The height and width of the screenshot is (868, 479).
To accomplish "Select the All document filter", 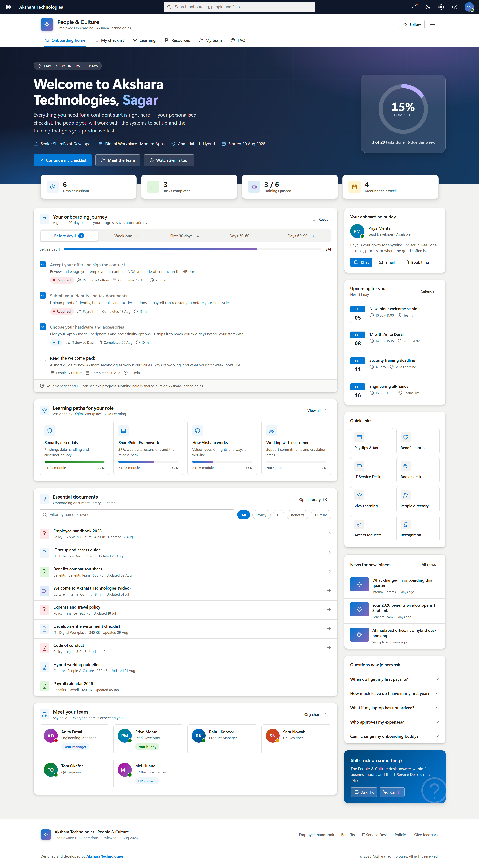I will [243, 515].
